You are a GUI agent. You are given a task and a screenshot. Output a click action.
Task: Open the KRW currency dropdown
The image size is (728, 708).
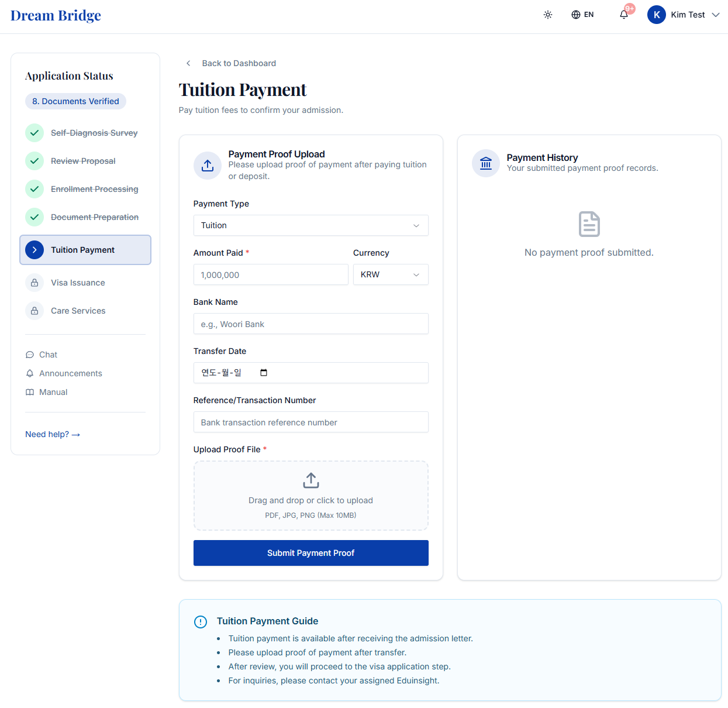[391, 274]
